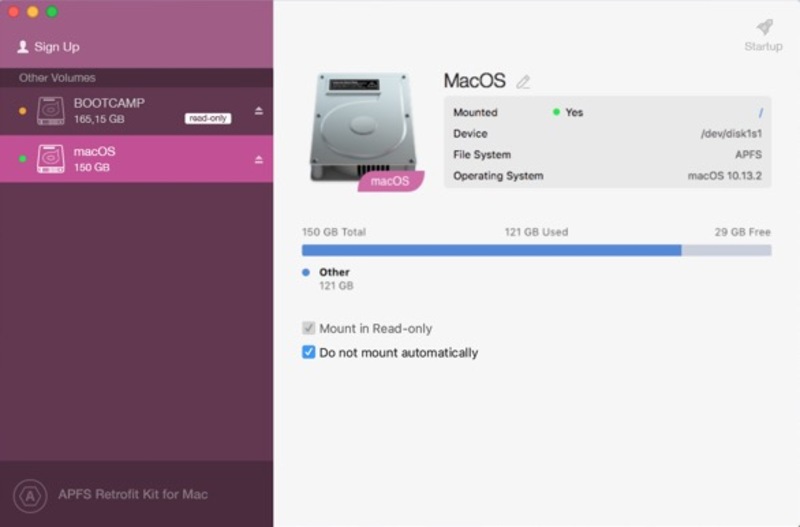Click the blue disk usage bar

click(491, 250)
